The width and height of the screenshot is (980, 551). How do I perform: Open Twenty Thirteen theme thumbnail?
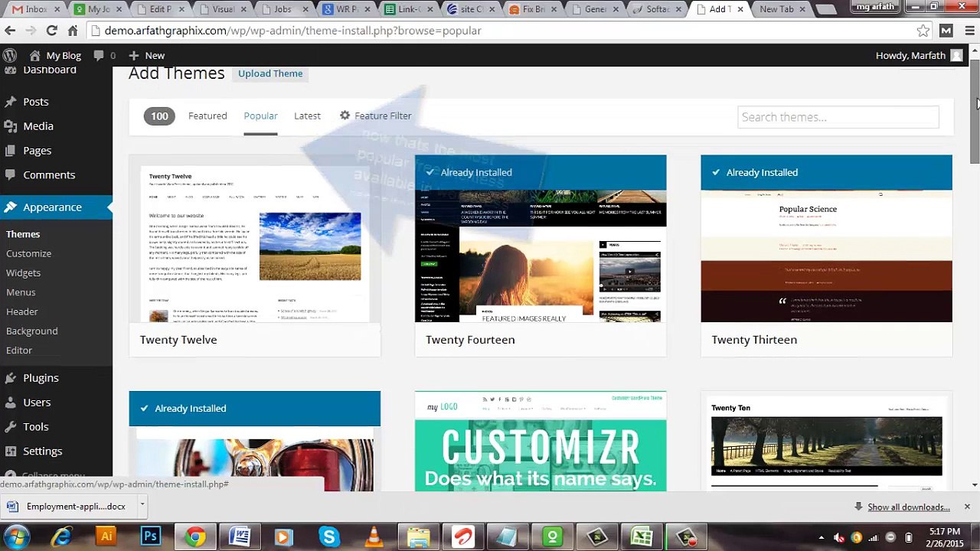tap(826, 239)
